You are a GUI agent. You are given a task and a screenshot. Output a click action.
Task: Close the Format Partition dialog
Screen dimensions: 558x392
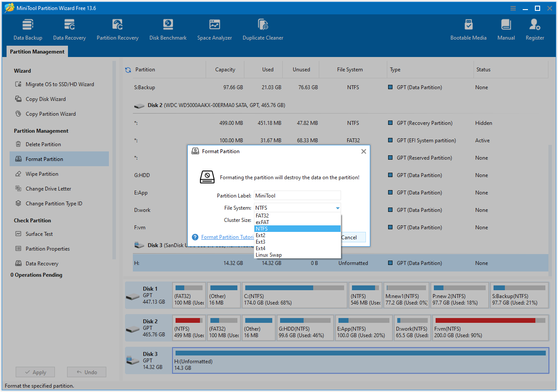[x=364, y=151]
